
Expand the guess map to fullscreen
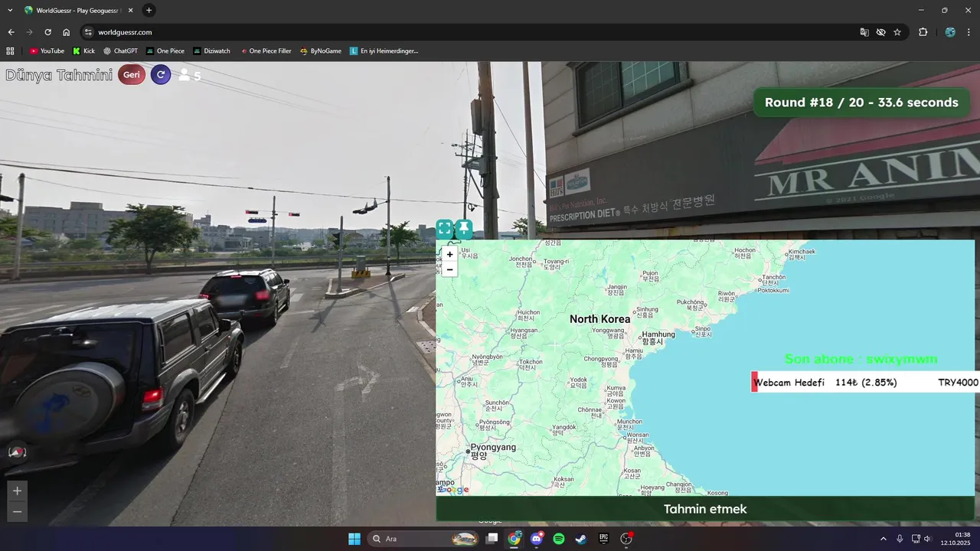pyautogui.click(x=445, y=228)
